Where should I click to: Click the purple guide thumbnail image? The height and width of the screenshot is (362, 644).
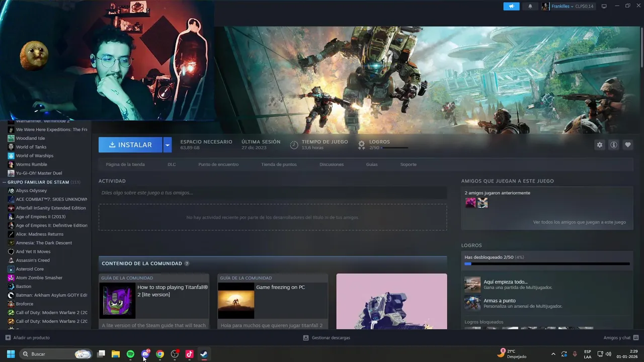click(117, 301)
